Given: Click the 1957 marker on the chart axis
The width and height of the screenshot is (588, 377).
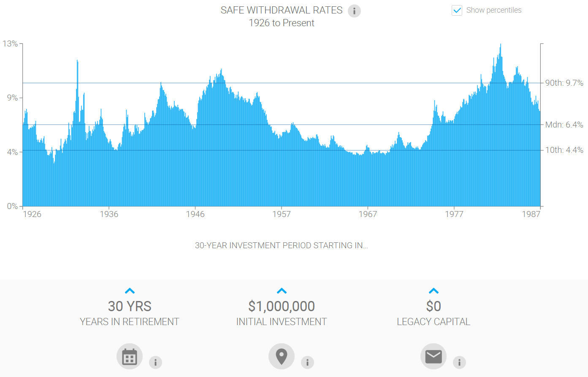Looking at the screenshot, I should pyautogui.click(x=282, y=214).
